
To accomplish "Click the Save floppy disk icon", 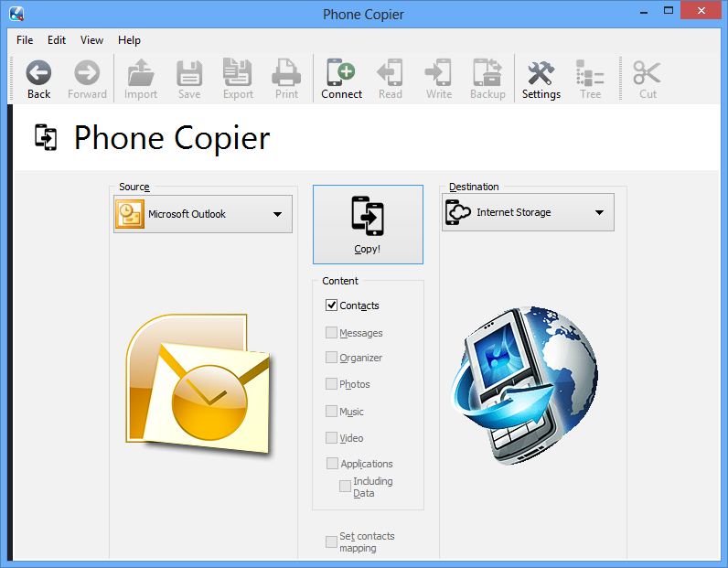I will pos(189,73).
